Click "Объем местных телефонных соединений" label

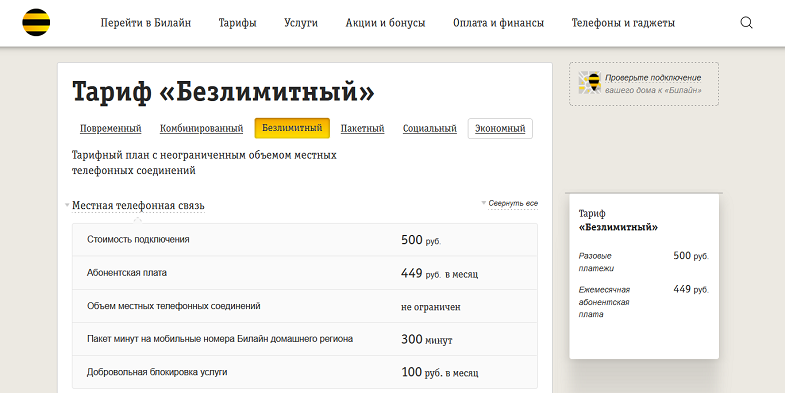[174, 306]
